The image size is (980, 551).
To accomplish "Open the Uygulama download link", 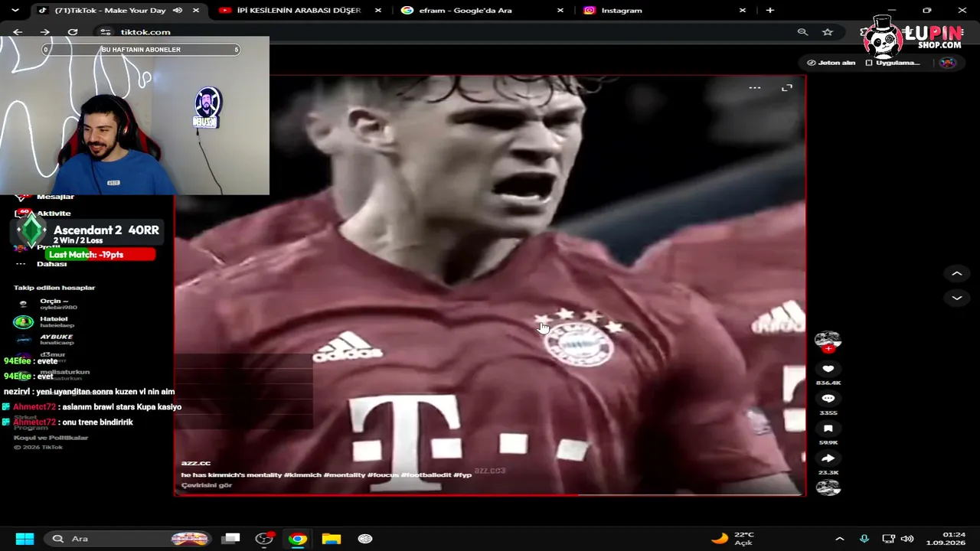I will tap(892, 63).
